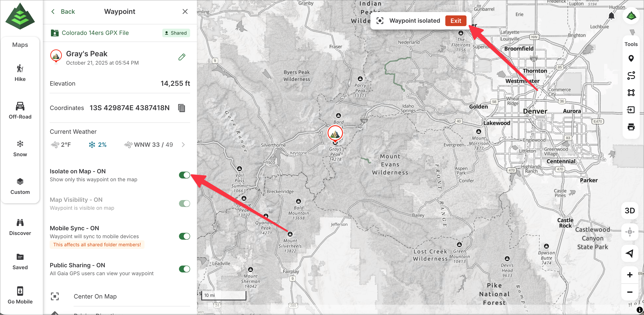Screen dimensions: 644x315
Task: Select the waypoint pin tool
Action: tap(631, 58)
